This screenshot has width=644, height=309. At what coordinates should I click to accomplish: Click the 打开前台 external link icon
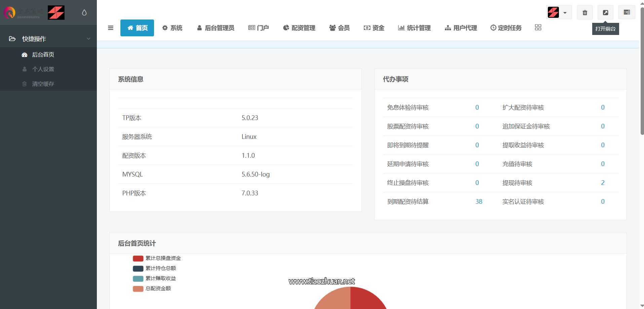605,12
